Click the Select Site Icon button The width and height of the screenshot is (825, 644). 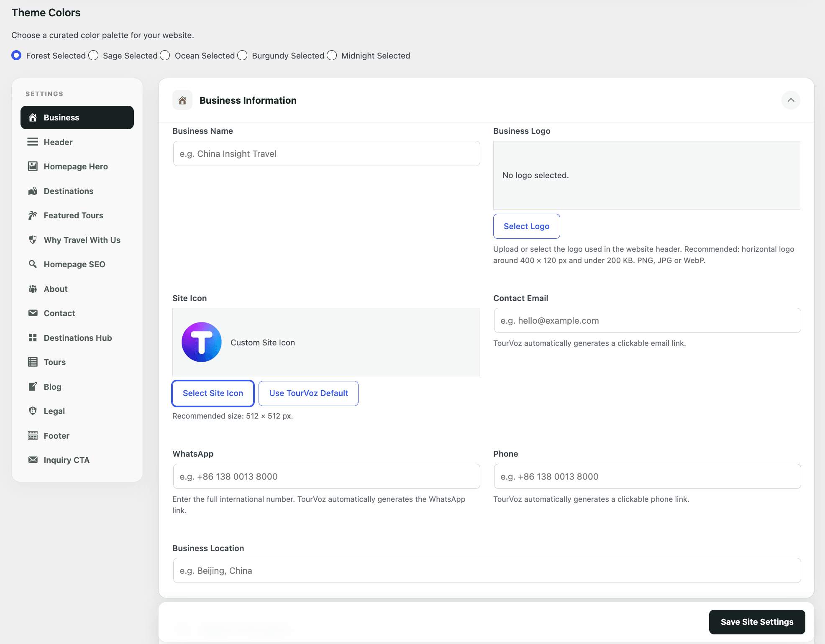click(x=213, y=393)
